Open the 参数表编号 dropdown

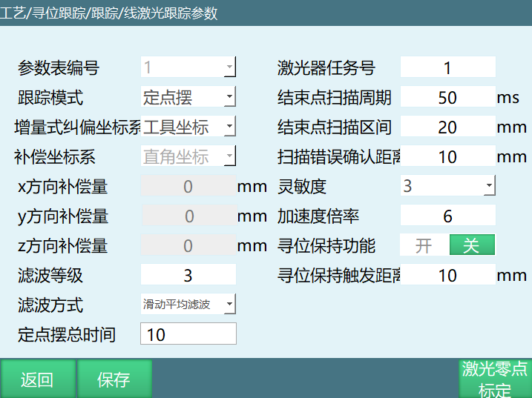pos(188,68)
